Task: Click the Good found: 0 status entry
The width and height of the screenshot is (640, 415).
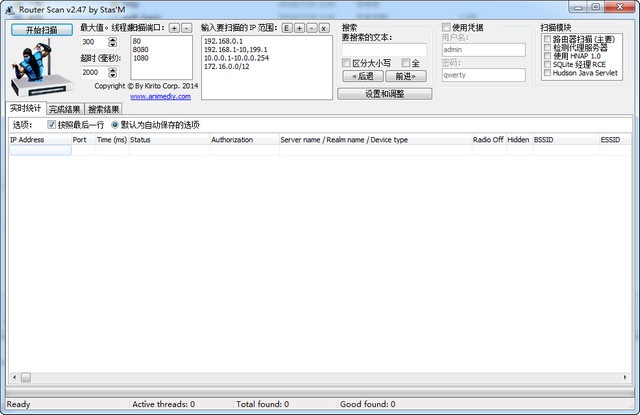Action: (367, 404)
